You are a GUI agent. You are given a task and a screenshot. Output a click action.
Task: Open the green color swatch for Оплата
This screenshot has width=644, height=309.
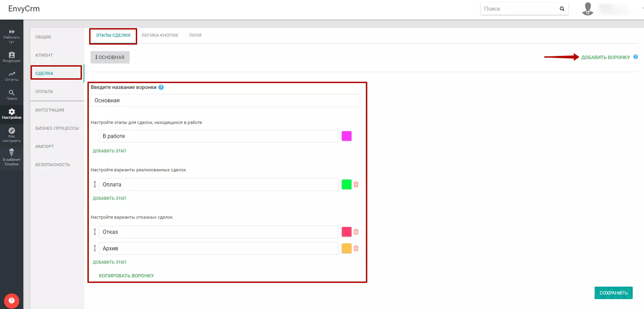pyautogui.click(x=347, y=184)
